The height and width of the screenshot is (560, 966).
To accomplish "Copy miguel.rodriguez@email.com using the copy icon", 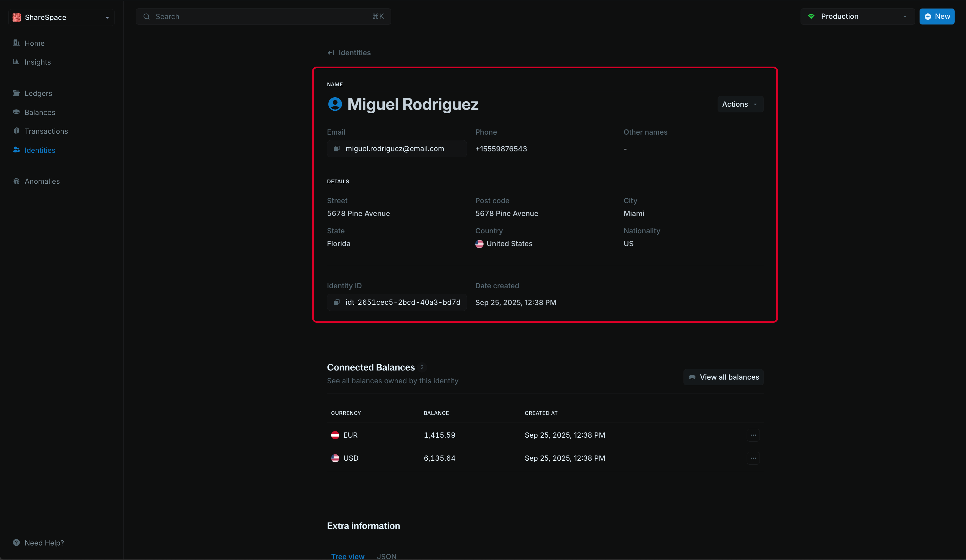I will 337,149.
